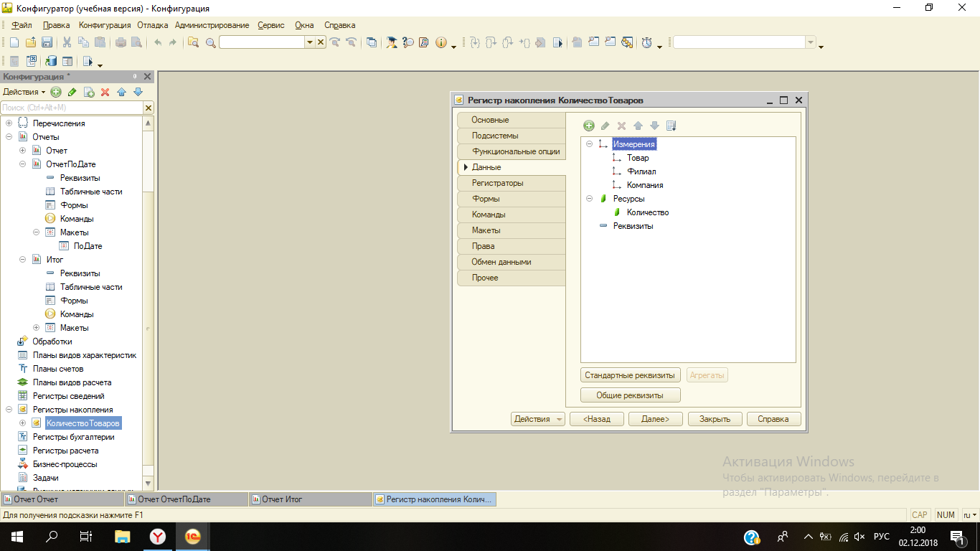Collapse the Измерения node in register tree
980x551 pixels.
pos(589,144)
